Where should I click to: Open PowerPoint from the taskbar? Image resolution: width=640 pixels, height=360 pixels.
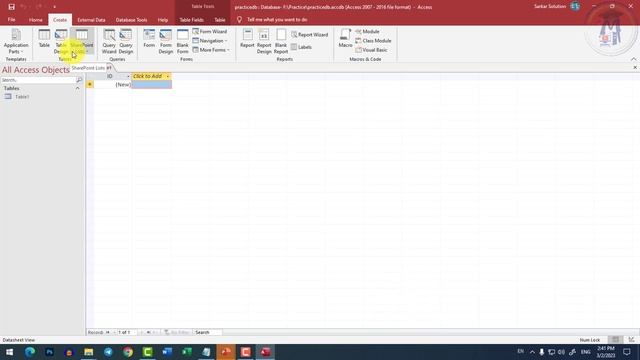point(226,352)
